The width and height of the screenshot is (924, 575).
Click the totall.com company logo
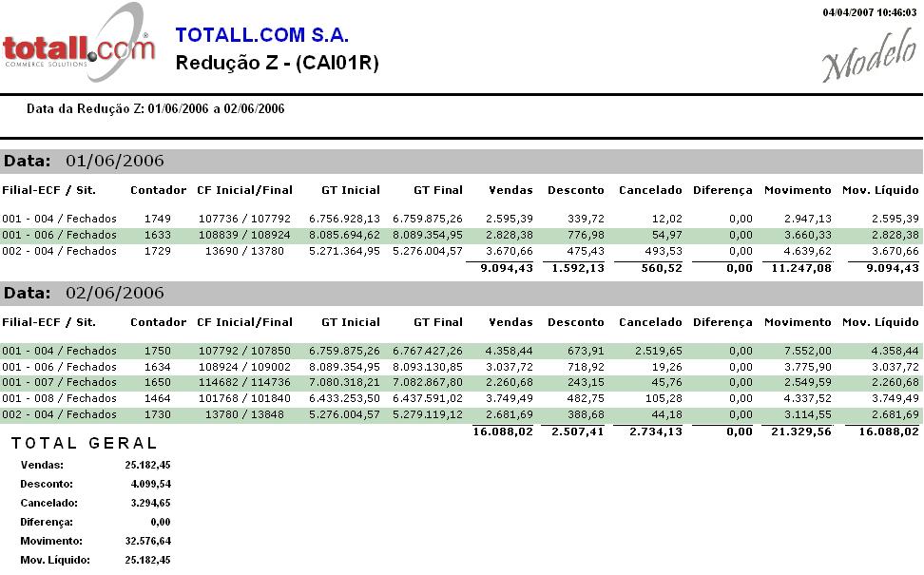79,43
